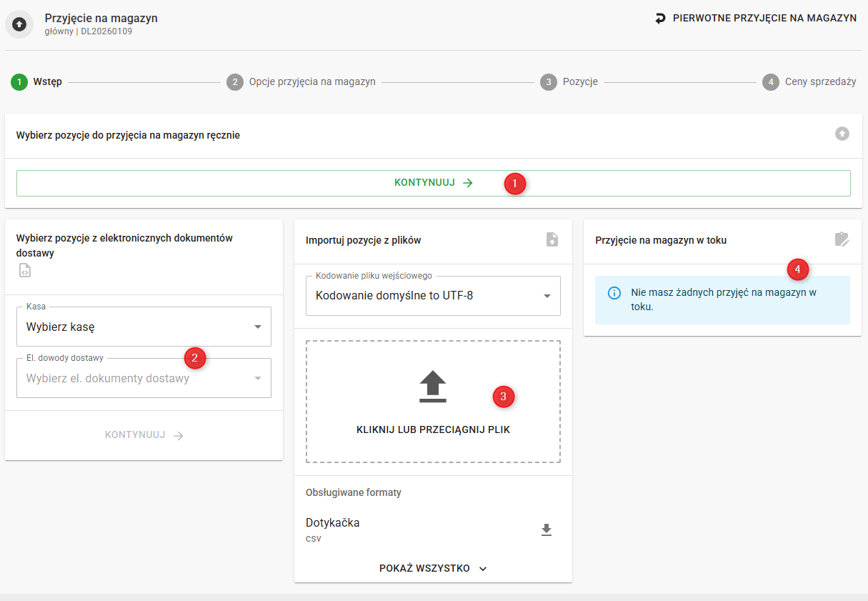The image size is (868, 601).
Task: Expand Pokaż wszystko supported formats
Action: 433,568
